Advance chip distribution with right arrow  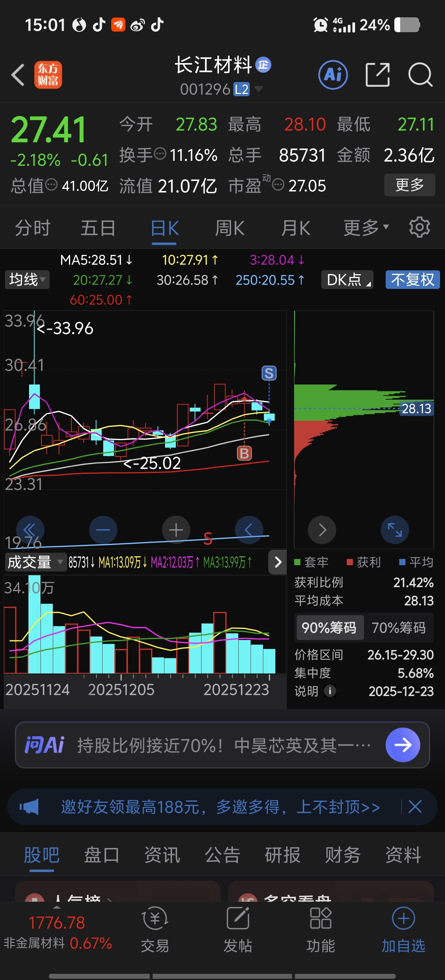[322, 530]
